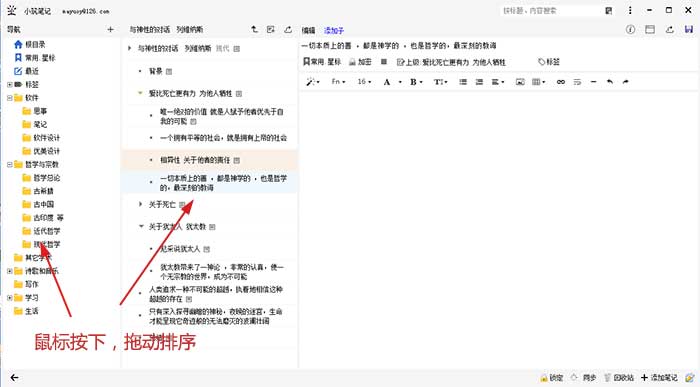The image size is (700, 387).
Task: Click the blue save icon
Action: pos(688,29)
